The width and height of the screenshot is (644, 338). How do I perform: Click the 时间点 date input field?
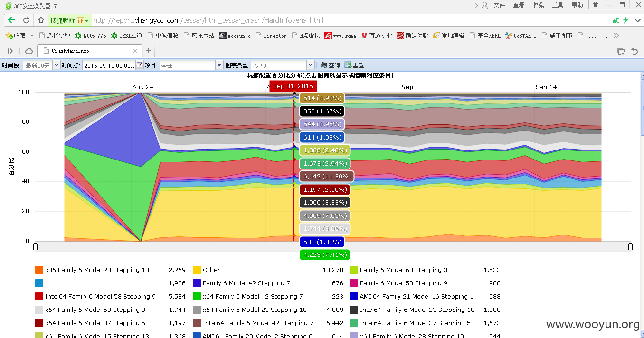click(x=109, y=66)
